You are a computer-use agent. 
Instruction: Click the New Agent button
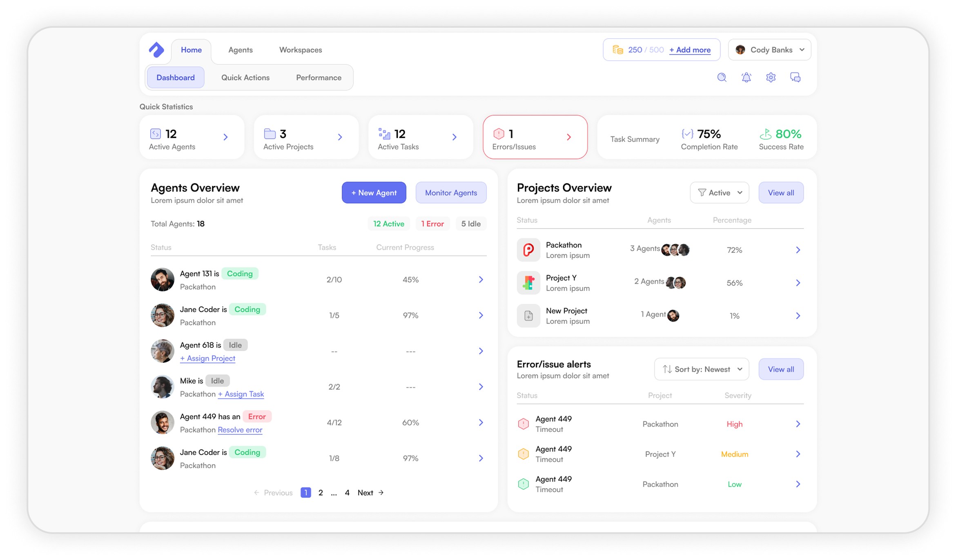click(374, 192)
